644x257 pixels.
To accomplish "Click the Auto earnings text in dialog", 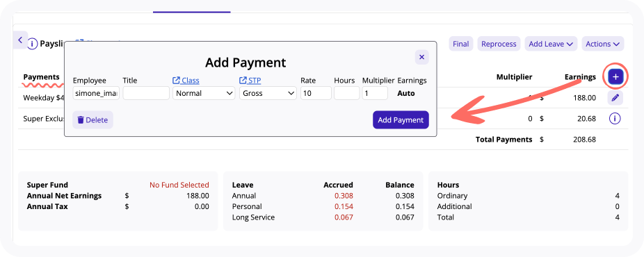I will 406,93.
